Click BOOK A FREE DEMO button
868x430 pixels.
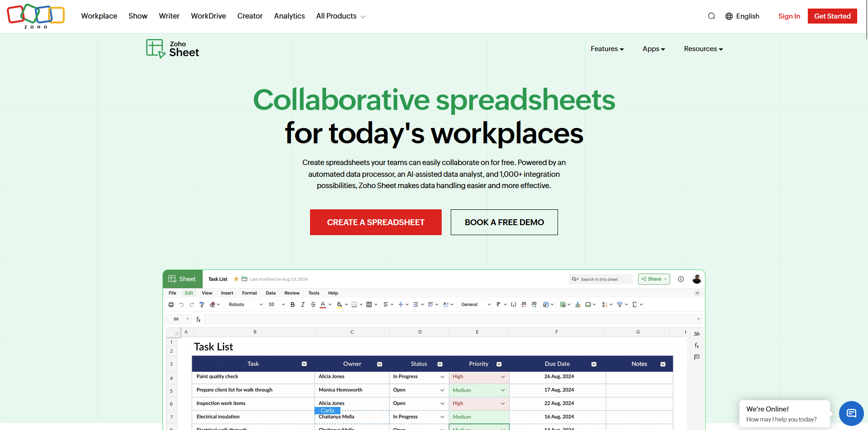504,222
